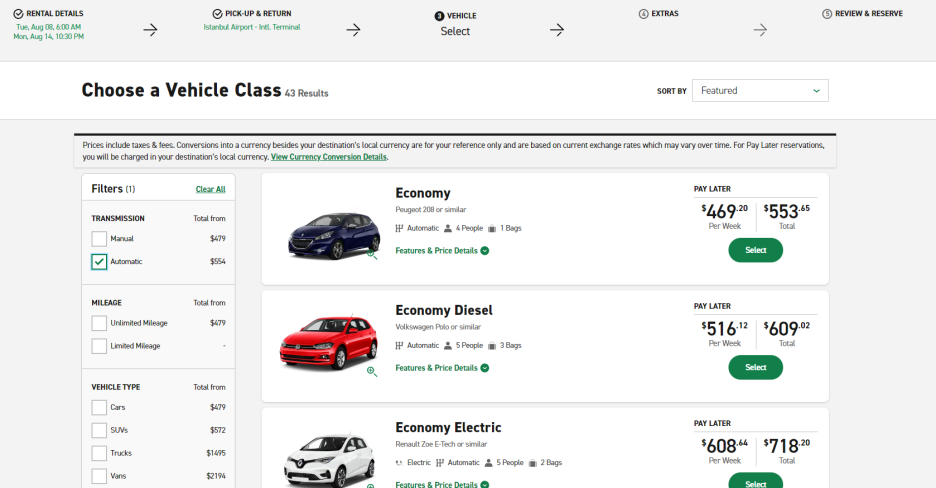The width and height of the screenshot is (936, 488).
Task: Click the red Volkswagen Polo thumbnail
Action: (329, 343)
